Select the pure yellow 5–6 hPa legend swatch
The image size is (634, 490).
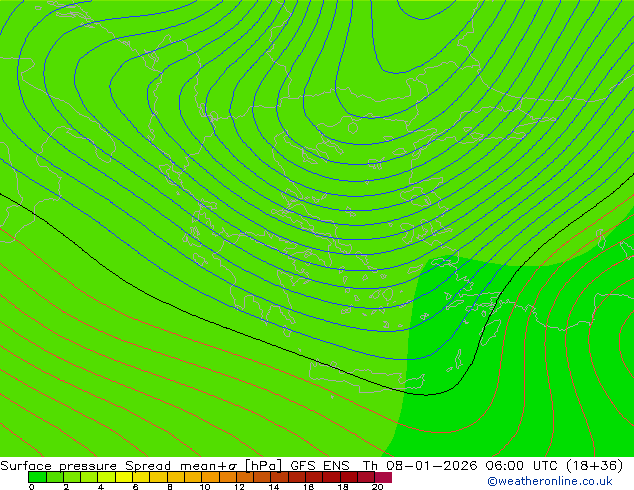(124, 477)
